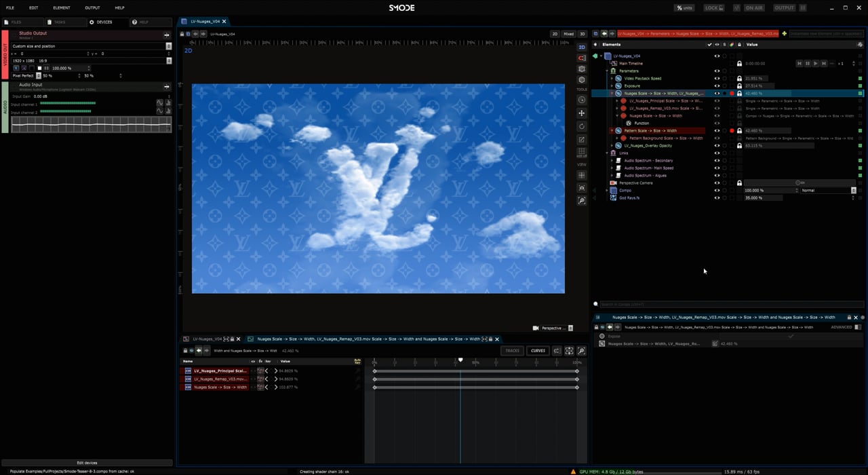The image size is (868, 475).
Task: Pause the Main Timeline
Action: pos(808,63)
